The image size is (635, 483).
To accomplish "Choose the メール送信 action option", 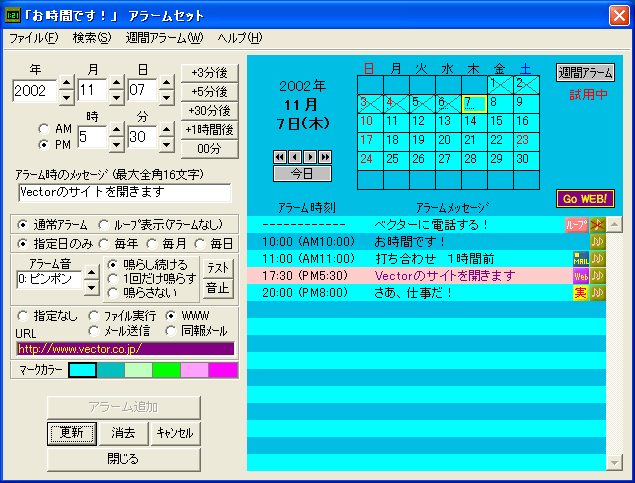I will pos(95,330).
